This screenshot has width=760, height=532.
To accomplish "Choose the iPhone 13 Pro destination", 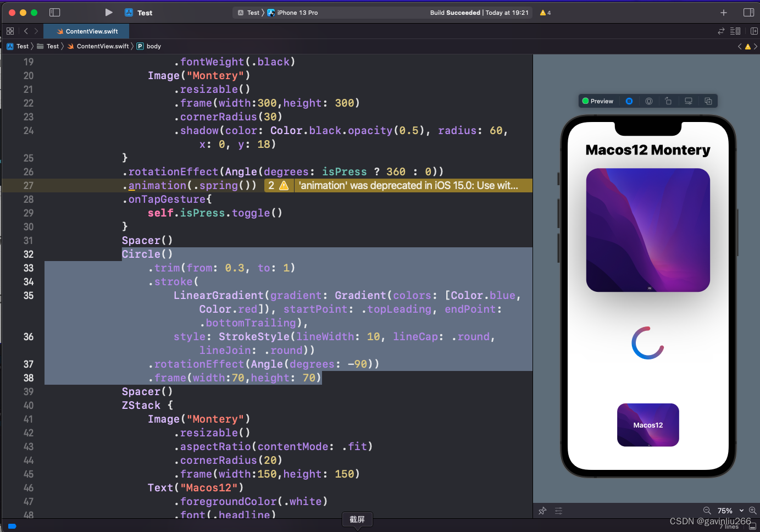I will (x=293, y=13).
